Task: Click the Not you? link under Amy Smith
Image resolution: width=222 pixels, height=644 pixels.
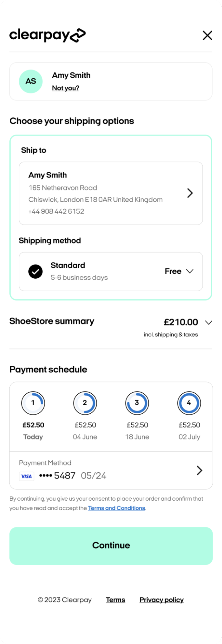Action: coord(66,88)
